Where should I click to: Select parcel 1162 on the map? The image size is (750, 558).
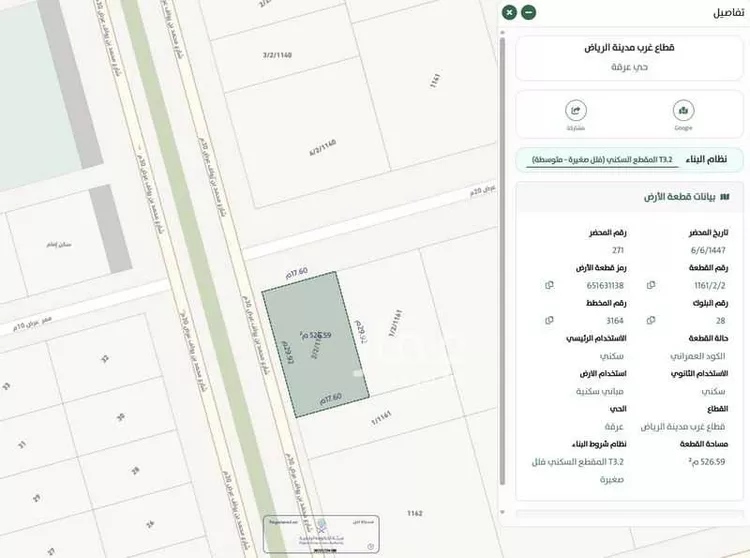click(x=415, y=514)
